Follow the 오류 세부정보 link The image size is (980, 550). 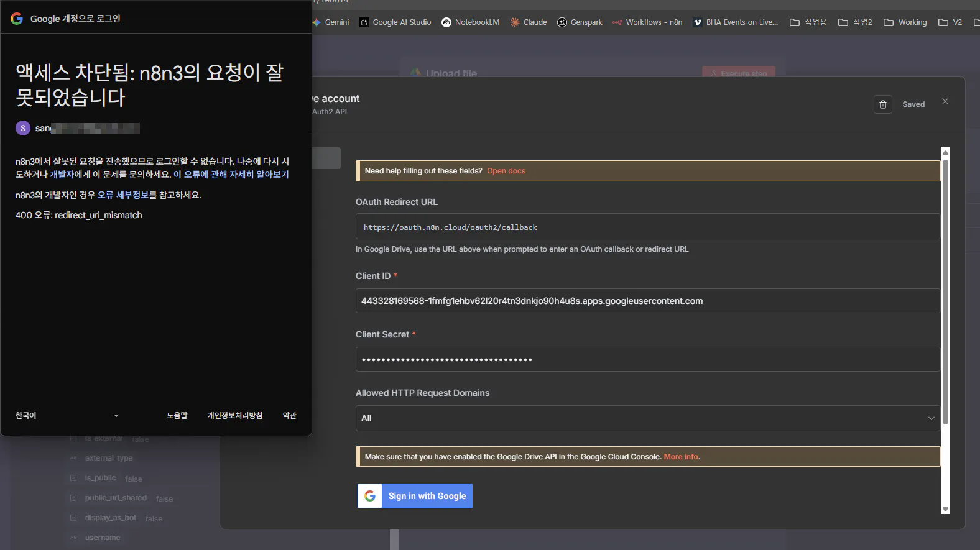123,195
